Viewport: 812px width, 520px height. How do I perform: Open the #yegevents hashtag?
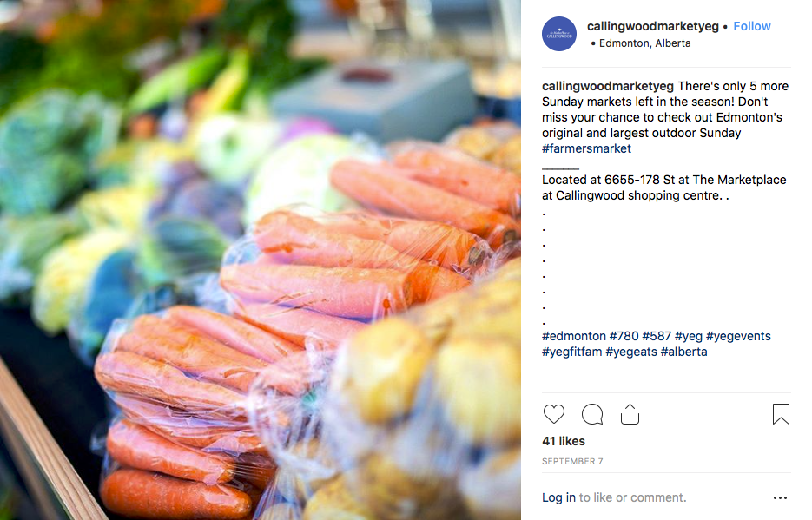pos(738,336)
